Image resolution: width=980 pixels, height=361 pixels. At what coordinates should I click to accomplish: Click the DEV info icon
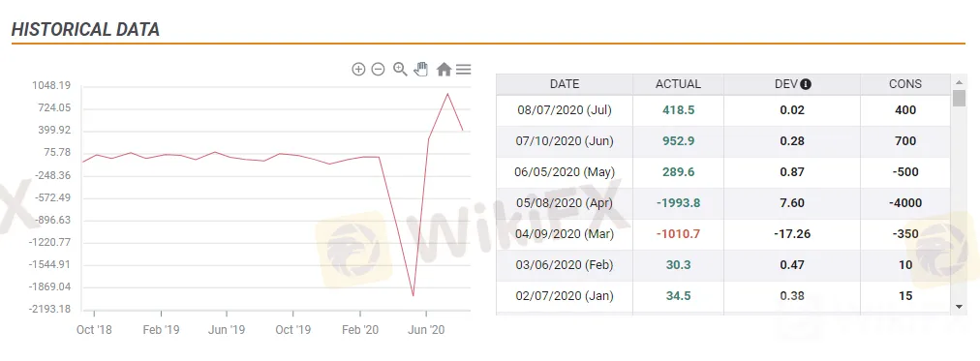[x=806, y=84]
